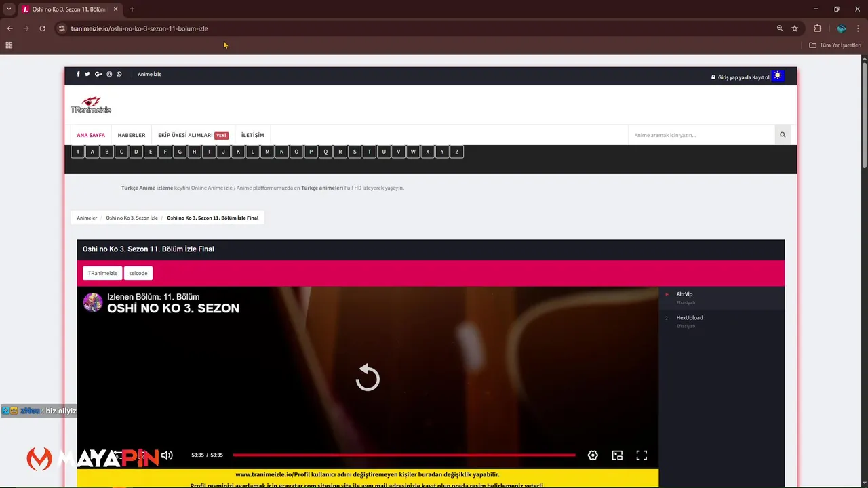The width and height of the screenshot is (868, 488).
Task: Filter anime by letter R
Action: (340, 152)
